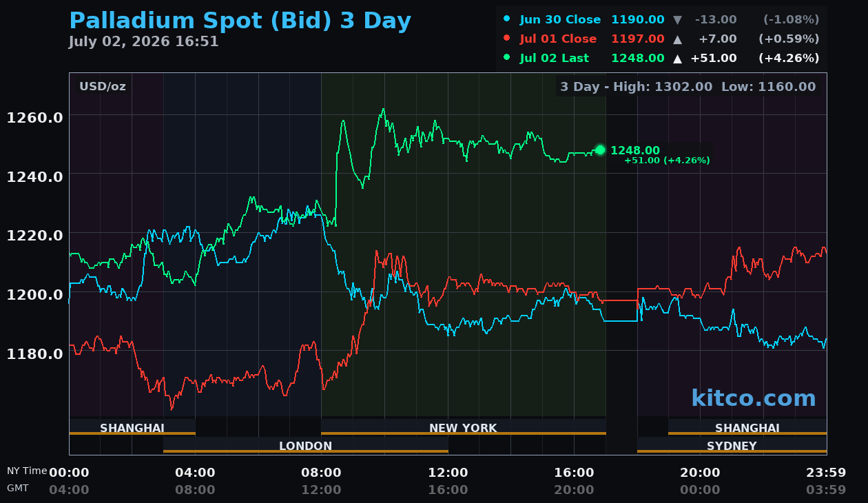The image size is (868, 503).
Task: Click the up arrow beside +51.00 in legend
Action: (678, 59)
